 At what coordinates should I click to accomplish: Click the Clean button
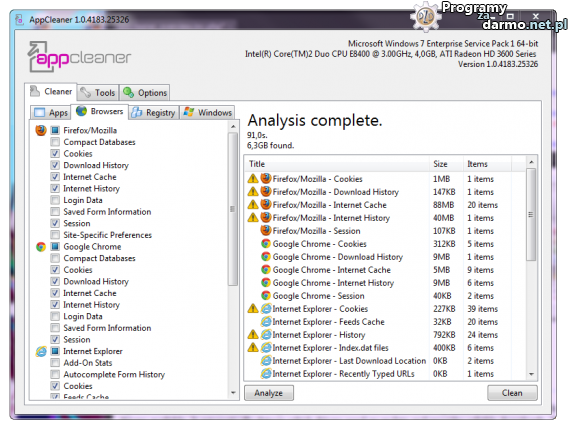tap(512, 393)
